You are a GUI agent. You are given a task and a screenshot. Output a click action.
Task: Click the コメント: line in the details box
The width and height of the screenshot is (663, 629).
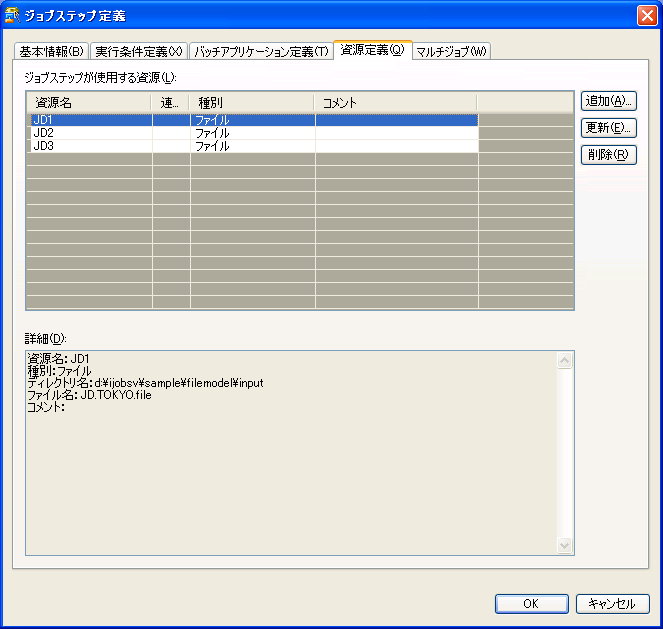coord(46,407)
